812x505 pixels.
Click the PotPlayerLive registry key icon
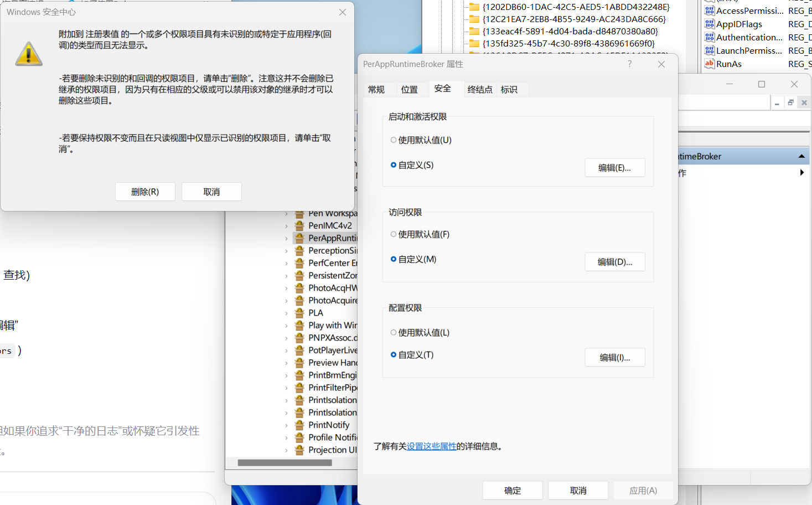[298, 350]
